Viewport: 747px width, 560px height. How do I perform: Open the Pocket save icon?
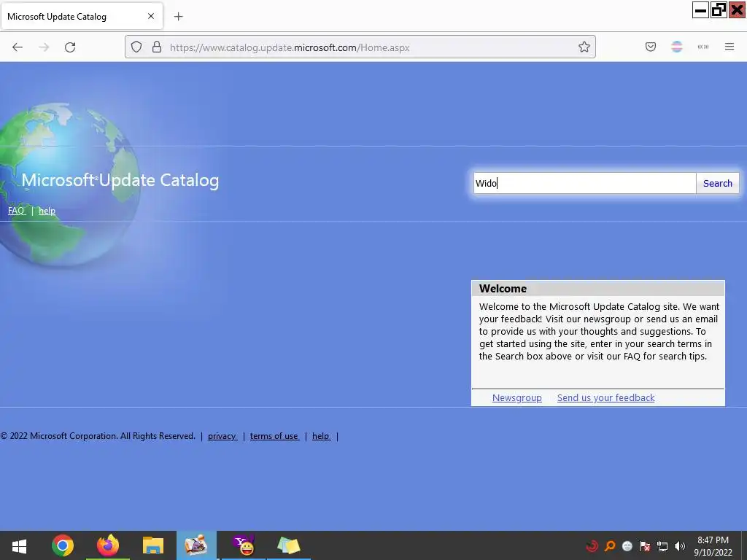(x=651, y=47)
